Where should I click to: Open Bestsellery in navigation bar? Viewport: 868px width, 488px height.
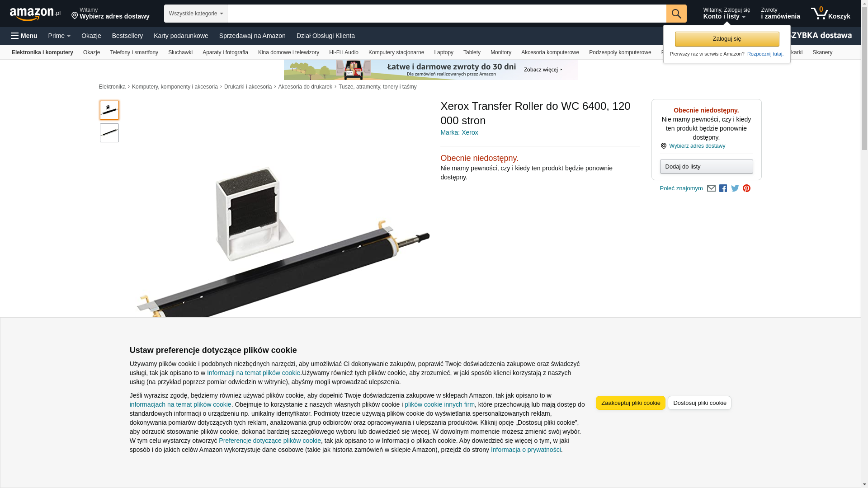click(x=127, y=36)
